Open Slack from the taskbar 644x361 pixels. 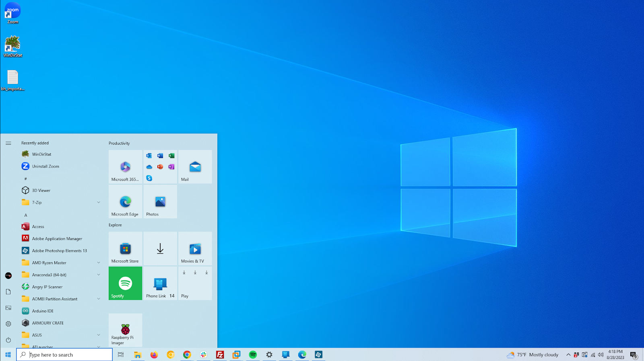204,355
